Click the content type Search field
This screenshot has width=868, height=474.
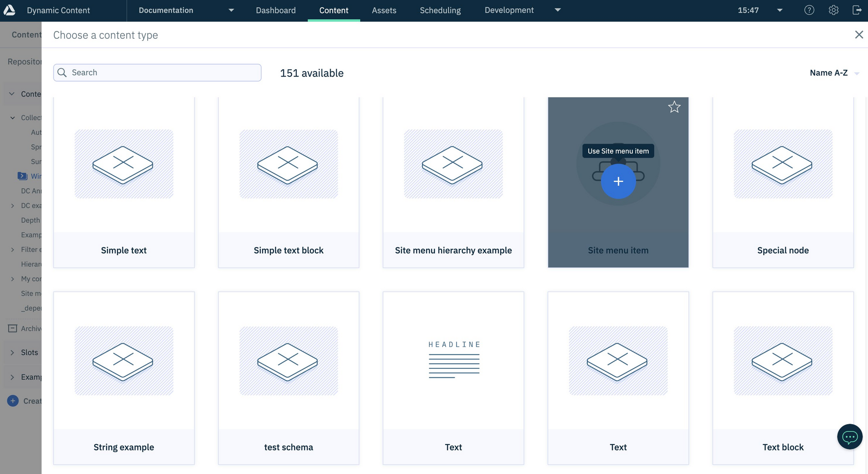pyautogui.click(x=157, y=72)
